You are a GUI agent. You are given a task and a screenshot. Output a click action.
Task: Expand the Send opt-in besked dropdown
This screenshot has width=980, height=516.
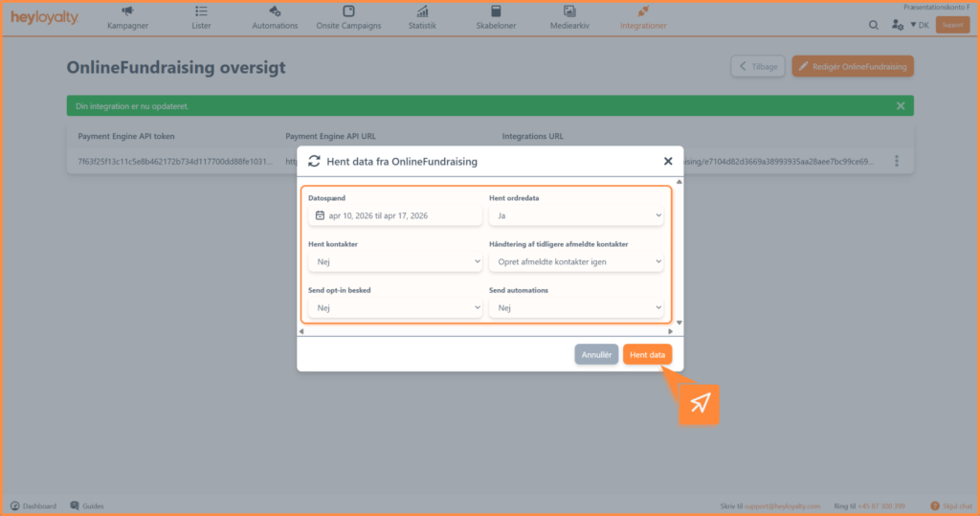pos(395,307)
